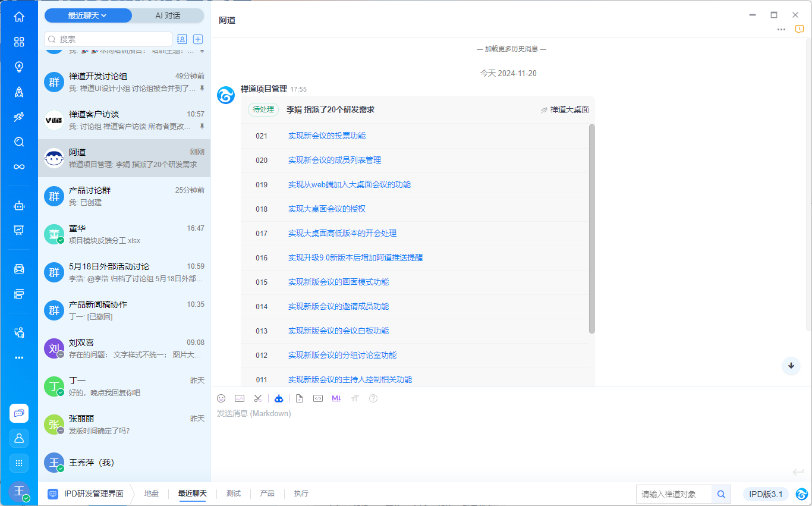The width and height of the screenshot is (812, 506).
Task: Click the requirements list vertical scrollbar
Action: click(591, 229)
